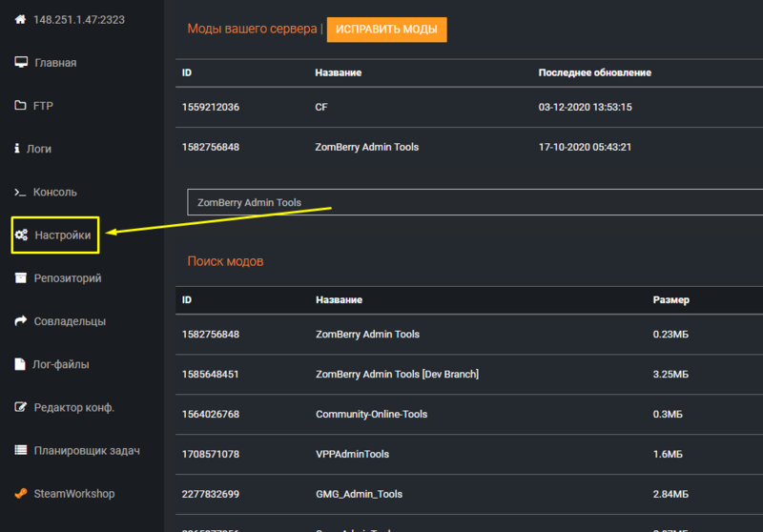Click the monitor icon for Главная
This screenshot has width=763, height=532.
tap(20, 63)
